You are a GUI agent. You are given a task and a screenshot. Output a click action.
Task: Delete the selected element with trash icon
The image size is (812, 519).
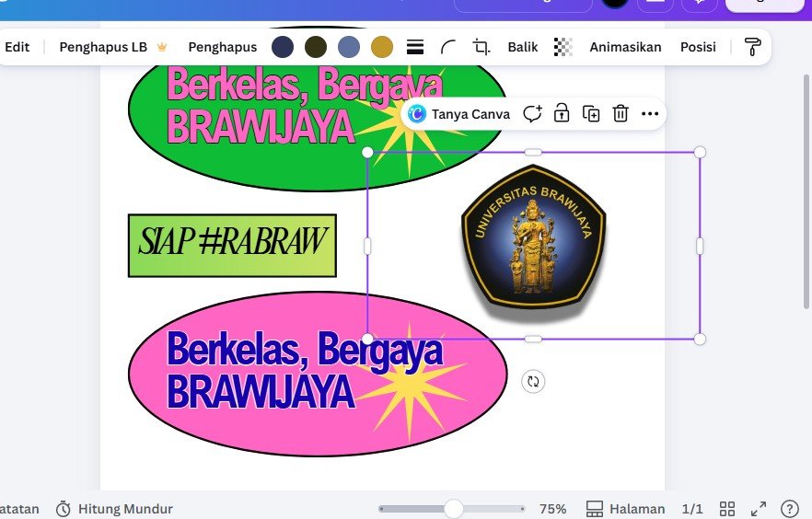[x=621, y=114]
